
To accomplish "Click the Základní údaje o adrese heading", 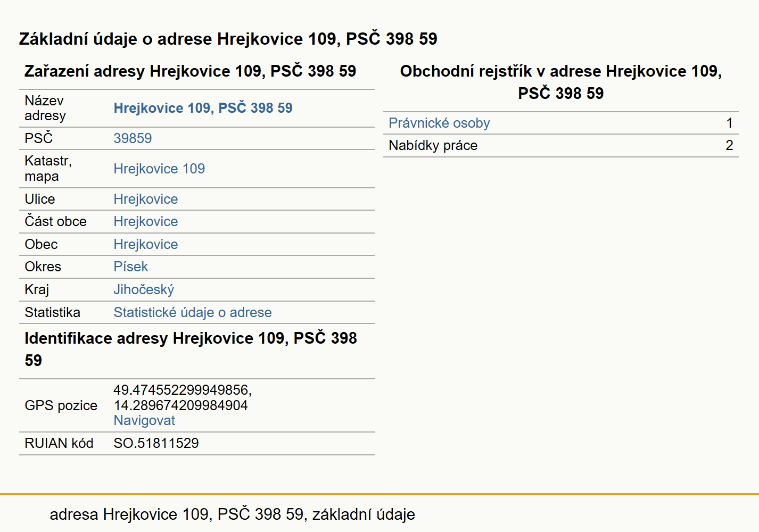I will (x=228, y=39).
